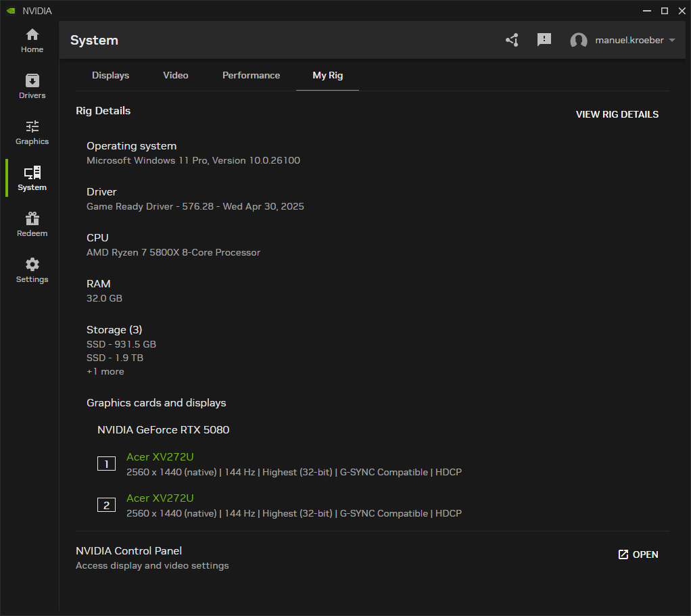Click 'NVIDIA GeForce RTX 5080' label
The height and width of the screenshot is (616, 691).
coord(163,429)
